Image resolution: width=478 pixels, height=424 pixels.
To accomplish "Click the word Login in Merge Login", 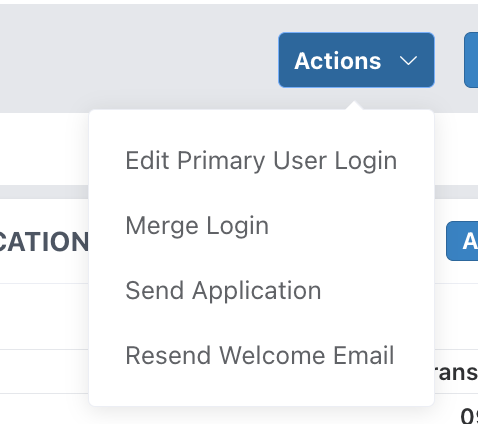I will [x=237, y=226].
